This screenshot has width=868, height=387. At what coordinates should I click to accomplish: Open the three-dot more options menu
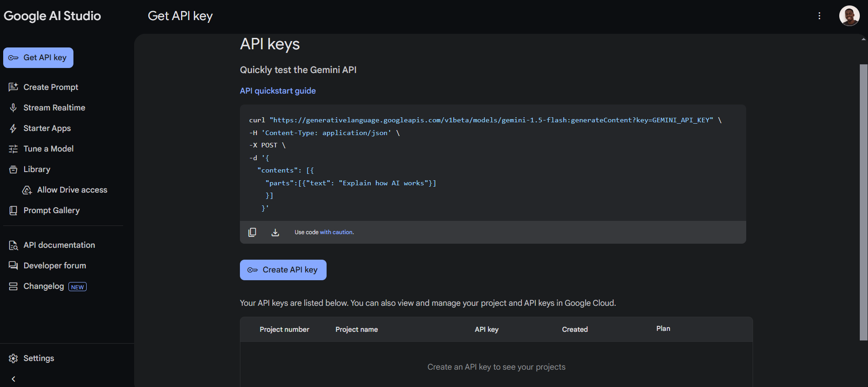819,16
